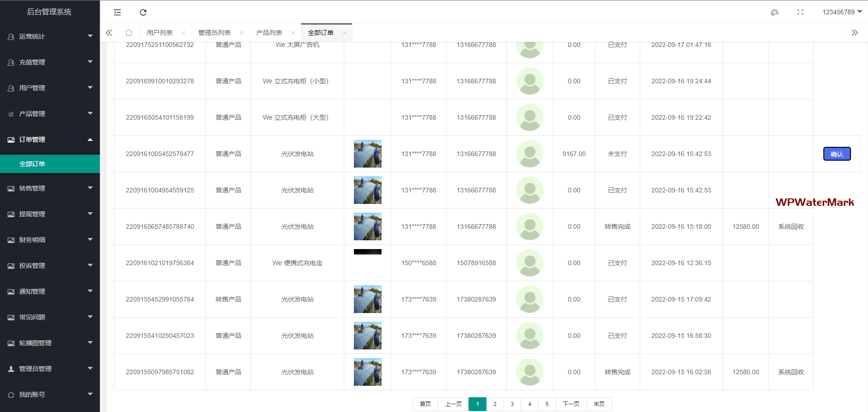Click the home tab icon

tap(129, 33)
